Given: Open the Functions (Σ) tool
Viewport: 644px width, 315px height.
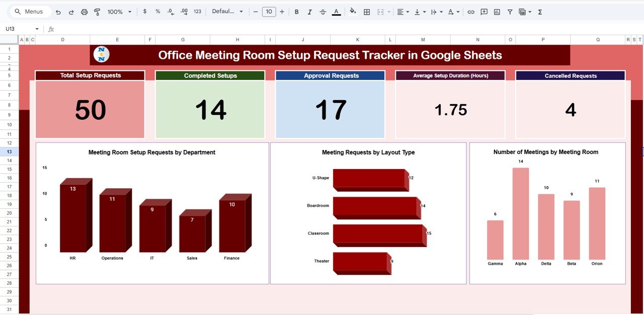Looking at the screenshot, I should [539, 11].
